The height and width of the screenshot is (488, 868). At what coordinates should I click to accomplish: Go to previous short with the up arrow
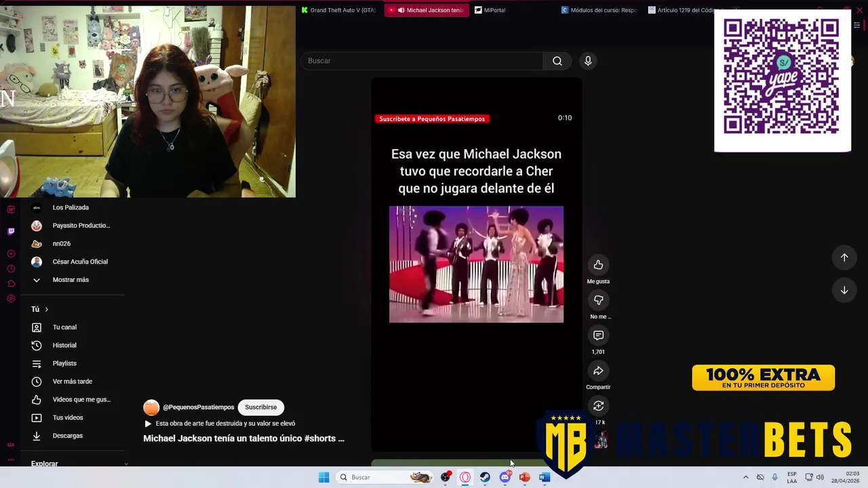[844, 258]
